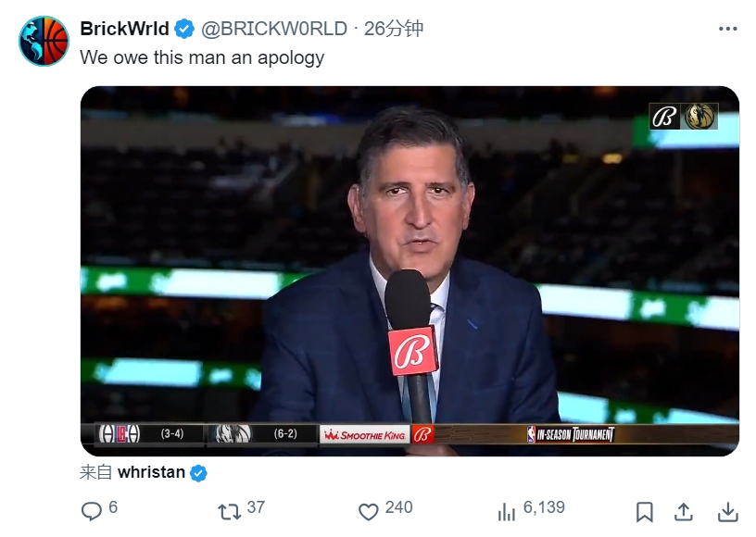This screenshot has width=756, height=537.
Task: Click the verified badge next to whristan
Action: click(198, 473)
